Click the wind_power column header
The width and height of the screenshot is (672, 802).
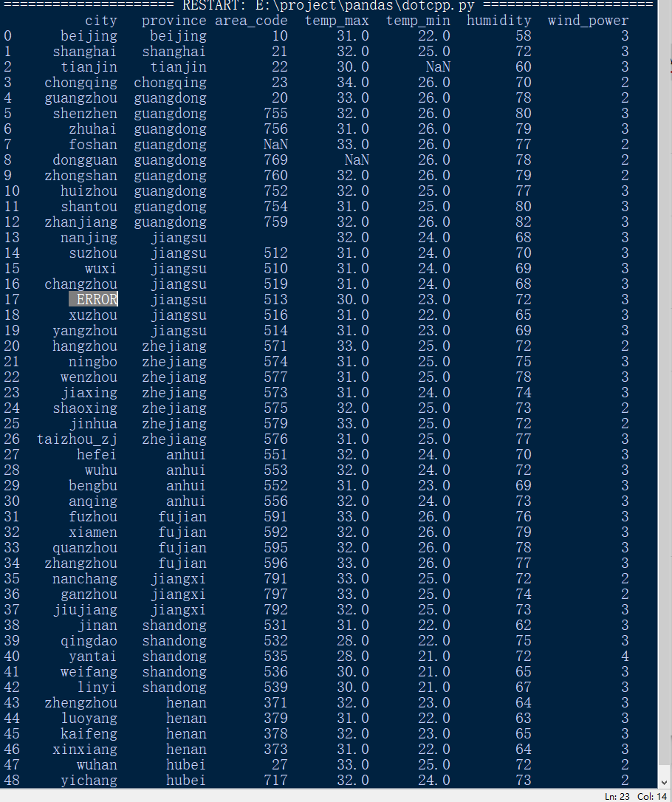pos(588,21)
